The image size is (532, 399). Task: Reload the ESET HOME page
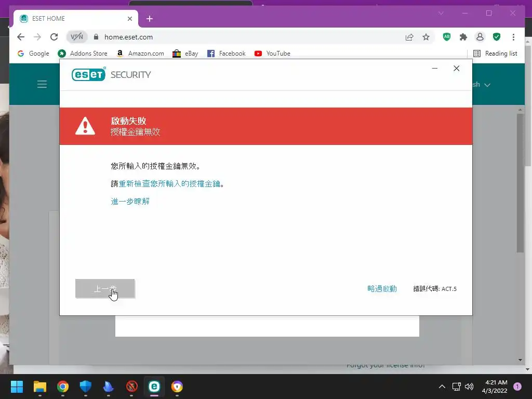pos(54,37)
